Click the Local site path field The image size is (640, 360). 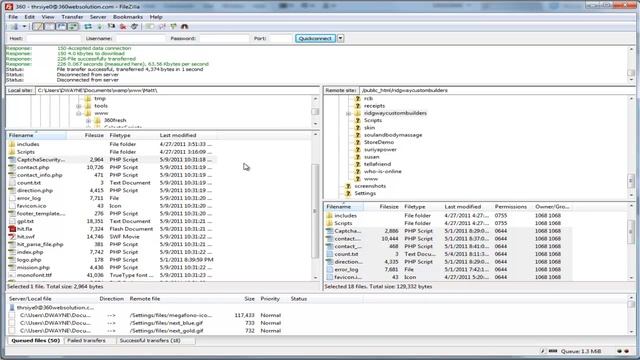[x=178, y=90]
